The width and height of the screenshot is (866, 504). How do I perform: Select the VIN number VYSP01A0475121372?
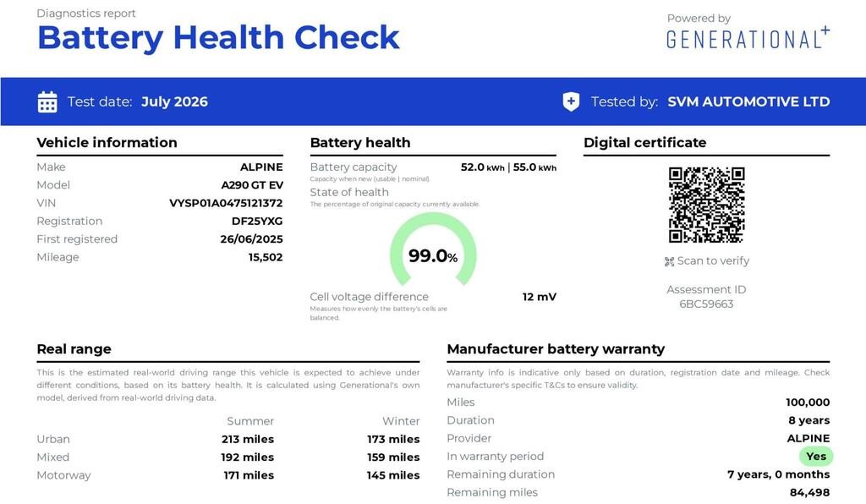click(226, 203)
